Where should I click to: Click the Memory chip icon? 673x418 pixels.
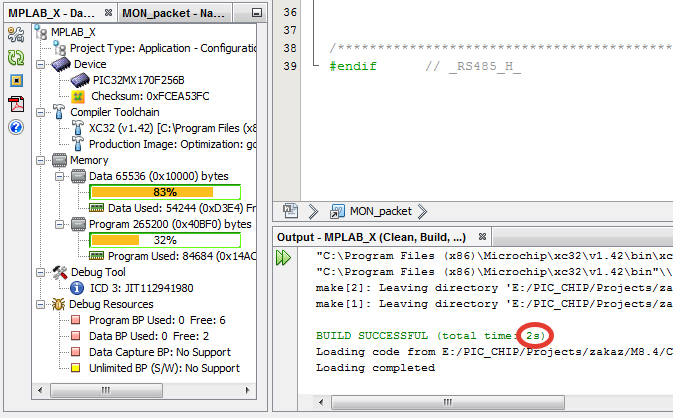point(59,161)
